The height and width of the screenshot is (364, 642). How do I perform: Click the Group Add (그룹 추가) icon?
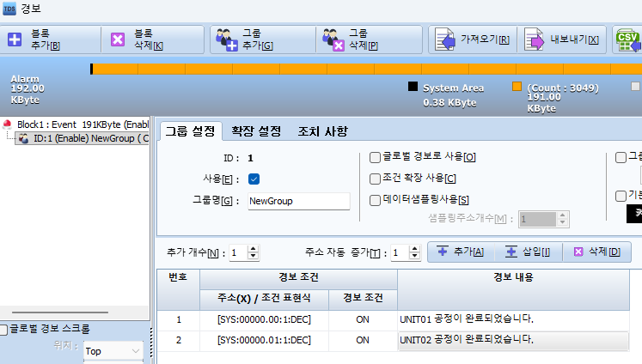(226, 39)
